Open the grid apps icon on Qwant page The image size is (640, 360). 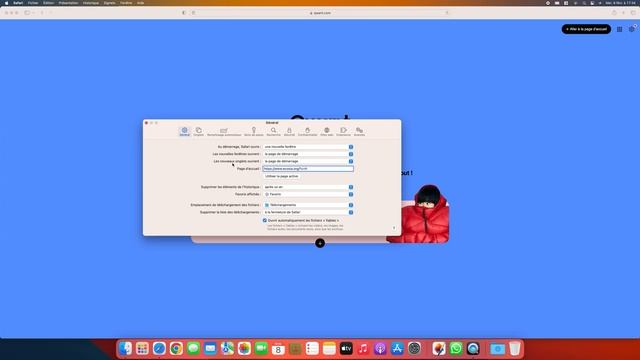pos(620,29)
